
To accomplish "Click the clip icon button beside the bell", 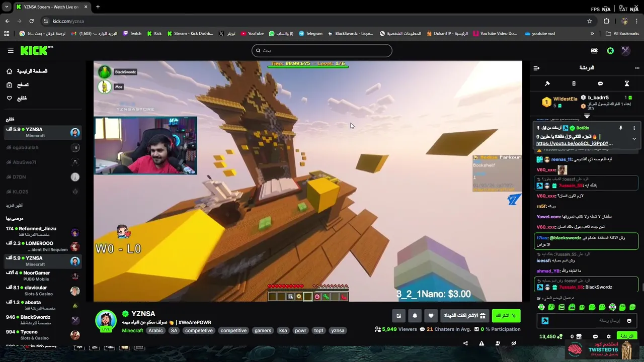I will pyautogui.click(x=398, y=316).
